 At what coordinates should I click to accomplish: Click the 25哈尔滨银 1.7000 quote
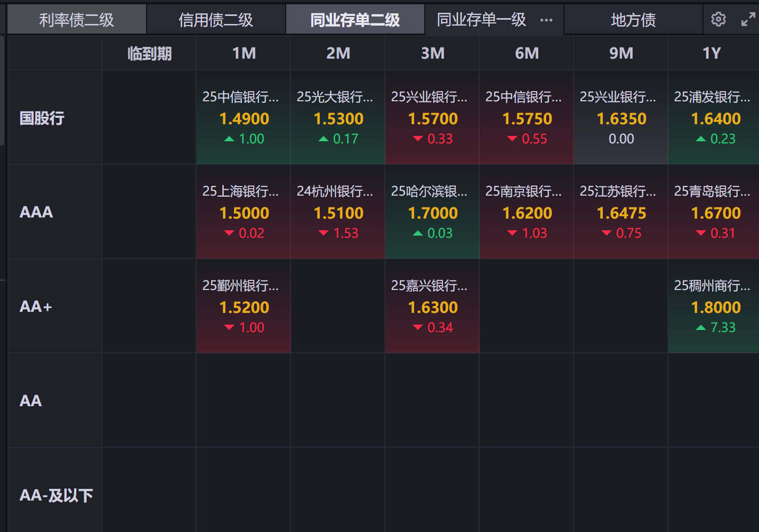(432, 212)
